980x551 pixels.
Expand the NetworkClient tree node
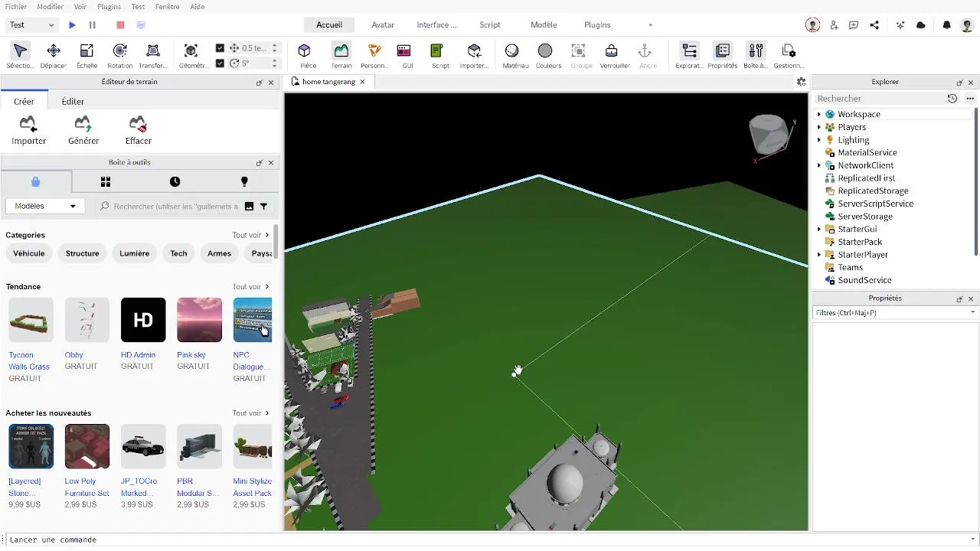[819, 165]
